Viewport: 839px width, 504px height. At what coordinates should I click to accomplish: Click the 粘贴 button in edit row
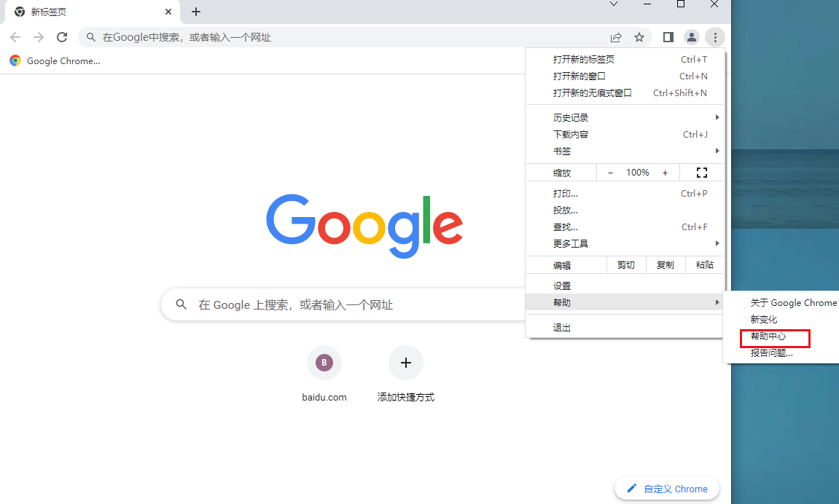[x=705, y=265]
